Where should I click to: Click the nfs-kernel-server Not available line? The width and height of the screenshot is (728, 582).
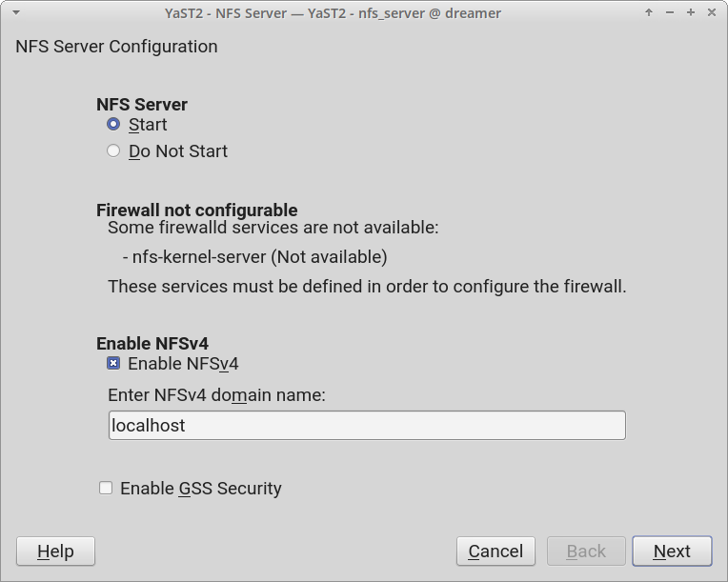pos(255,257)
